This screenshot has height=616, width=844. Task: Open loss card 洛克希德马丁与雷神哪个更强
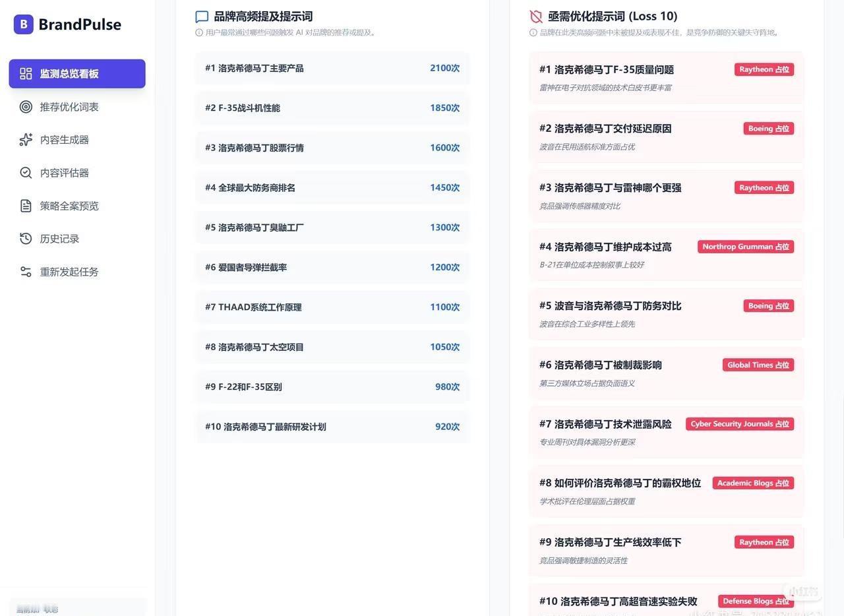point(666,196)
